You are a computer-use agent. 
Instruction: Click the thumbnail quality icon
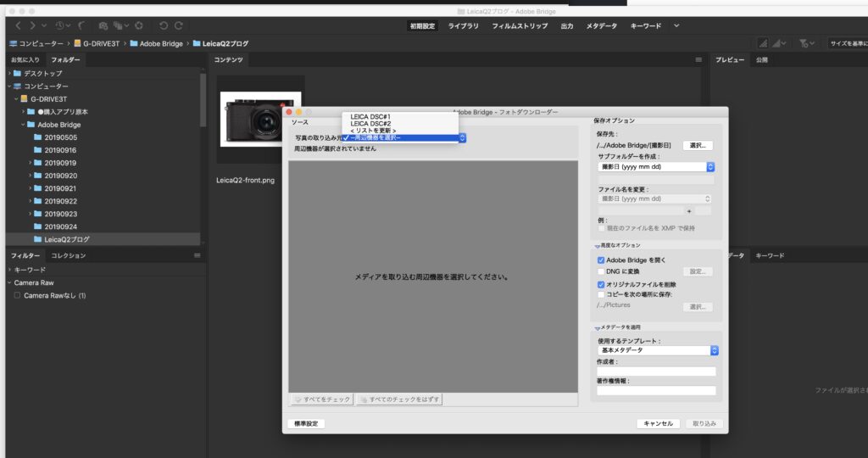tap(763, 43)
